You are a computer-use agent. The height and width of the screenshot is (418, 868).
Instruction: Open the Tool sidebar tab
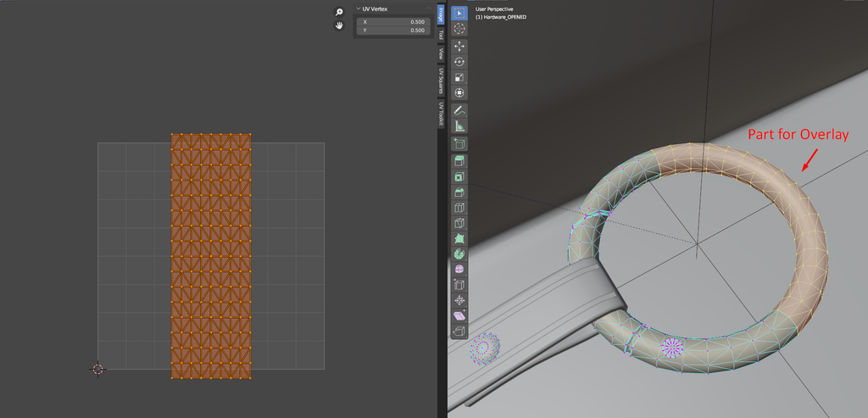(x=441, y=35)
